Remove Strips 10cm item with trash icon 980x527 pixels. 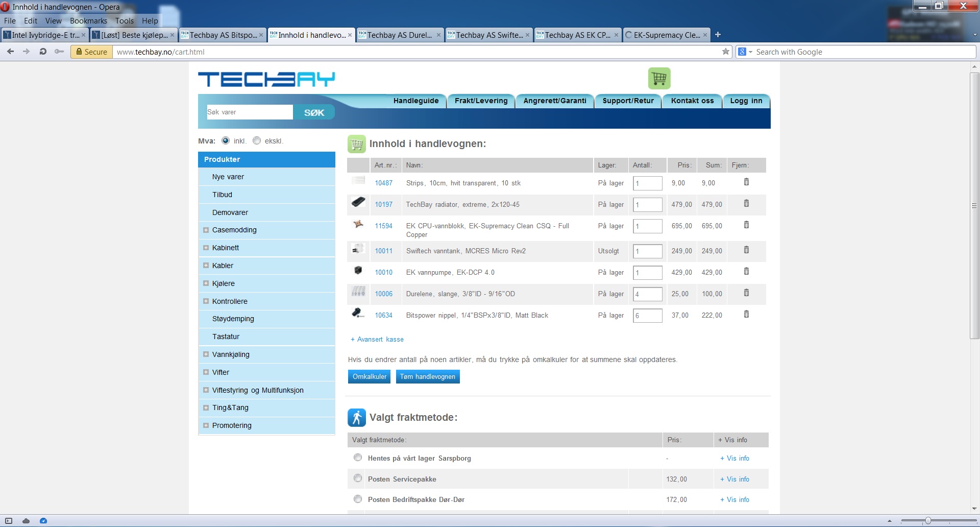tap(746, 182)
